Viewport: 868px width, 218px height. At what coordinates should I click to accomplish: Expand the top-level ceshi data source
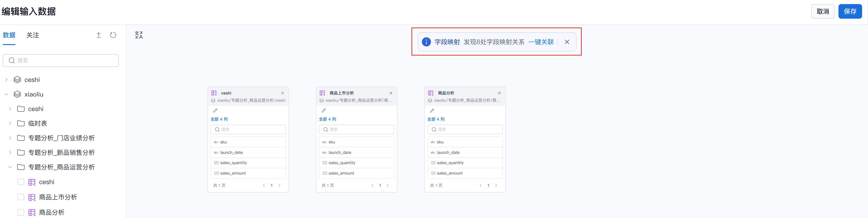click(x=6, y=80)
